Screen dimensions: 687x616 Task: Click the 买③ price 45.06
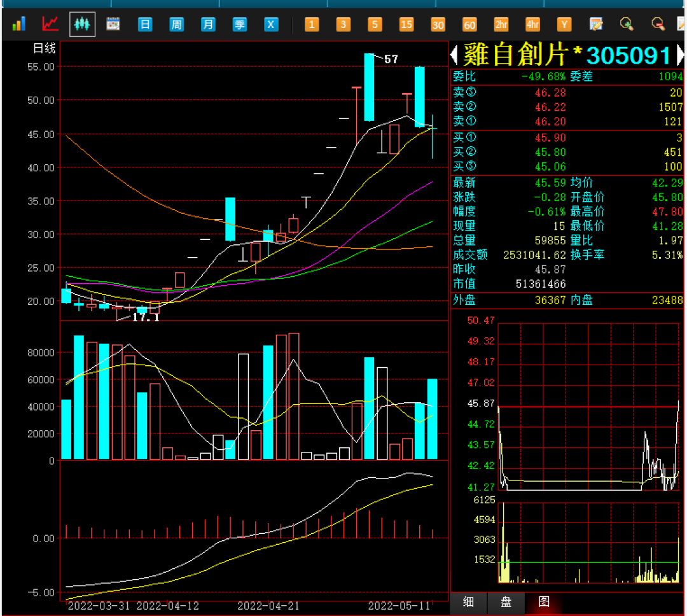(x=550, y=167)
